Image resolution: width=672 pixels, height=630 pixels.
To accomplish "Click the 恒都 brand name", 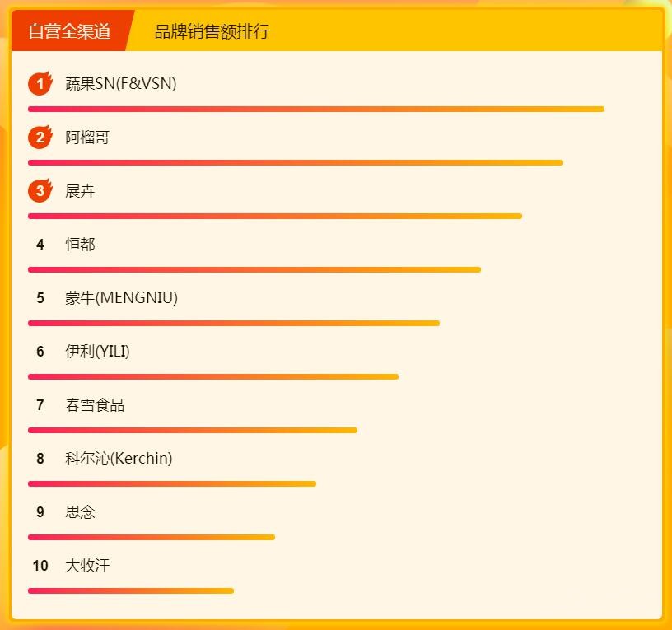I will 80,245.
